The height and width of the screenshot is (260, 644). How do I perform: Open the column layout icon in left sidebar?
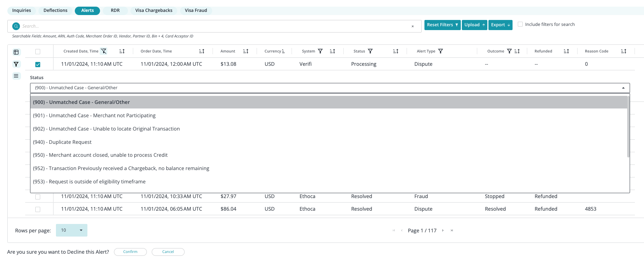pos(16,52)
